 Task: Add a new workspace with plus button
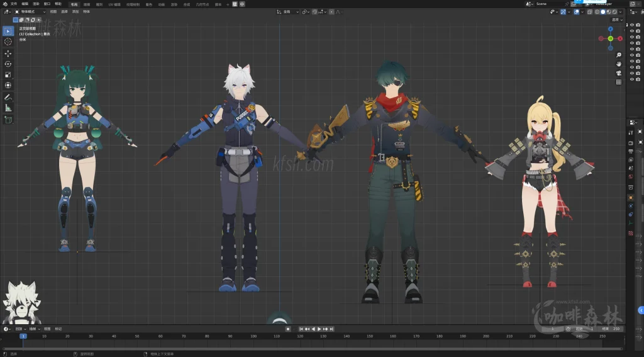tap(228, 4)
